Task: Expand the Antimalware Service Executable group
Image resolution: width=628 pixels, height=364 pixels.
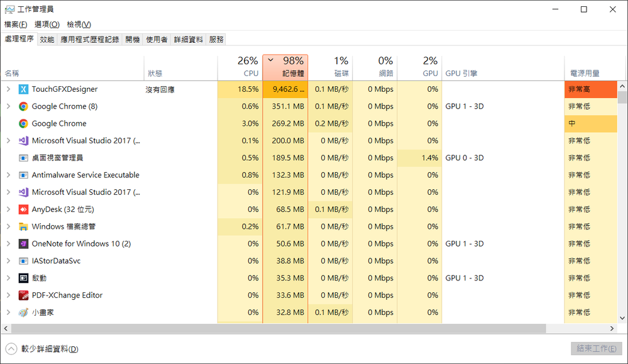Action: (x=8, y=175)
